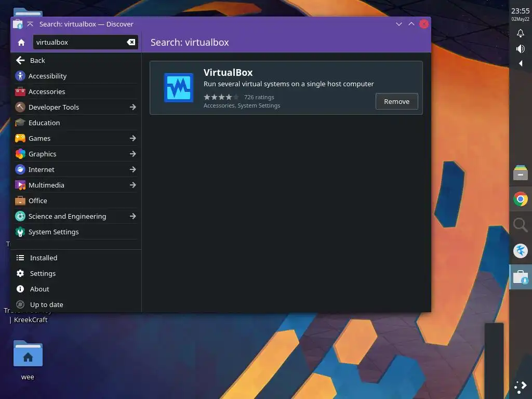
Task: Click the Discover shopping bag panel icon
Action: point(521,277)
